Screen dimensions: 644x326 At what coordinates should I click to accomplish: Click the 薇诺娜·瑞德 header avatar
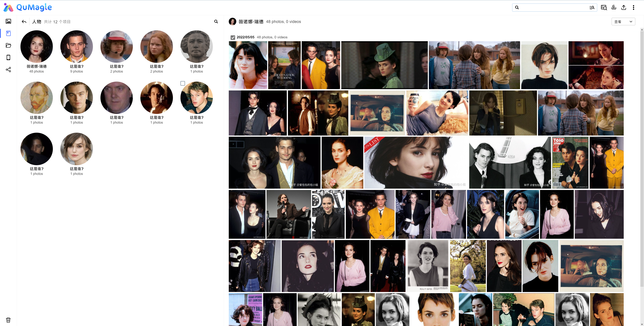[x=232, y=21]
